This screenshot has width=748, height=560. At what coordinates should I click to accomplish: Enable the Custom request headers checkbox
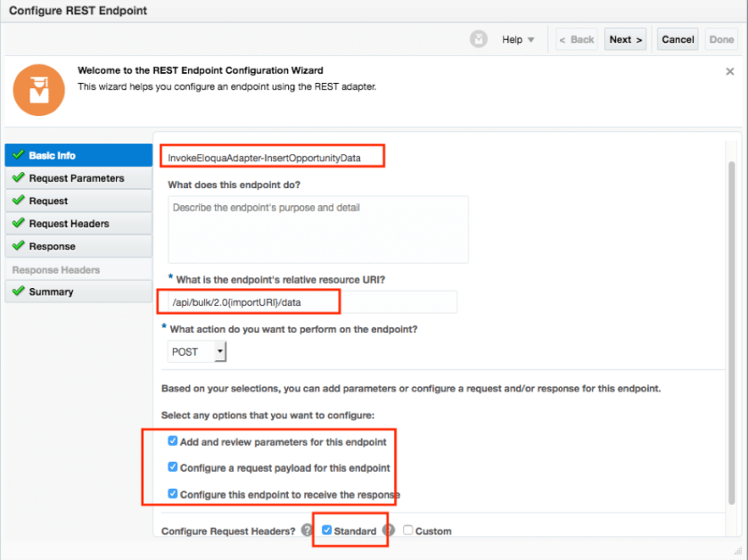pyautogui.click(x=407, y=531)
